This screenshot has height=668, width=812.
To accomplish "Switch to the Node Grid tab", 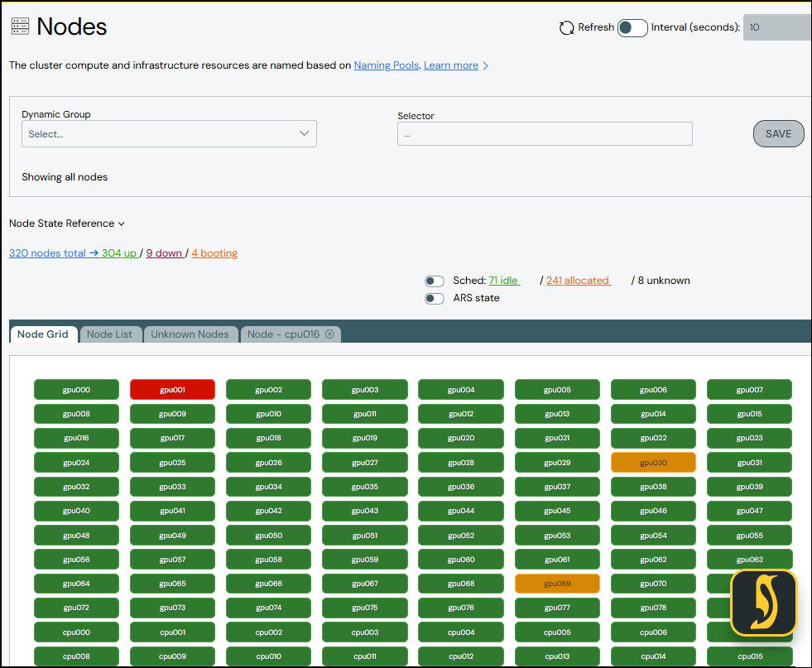I will point(43,334).
